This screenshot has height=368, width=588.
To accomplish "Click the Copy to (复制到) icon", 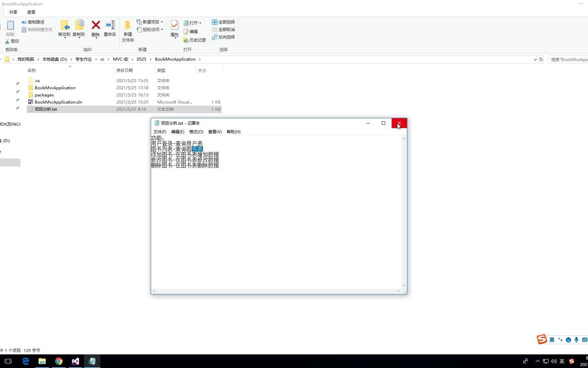I will click(79, 28).
